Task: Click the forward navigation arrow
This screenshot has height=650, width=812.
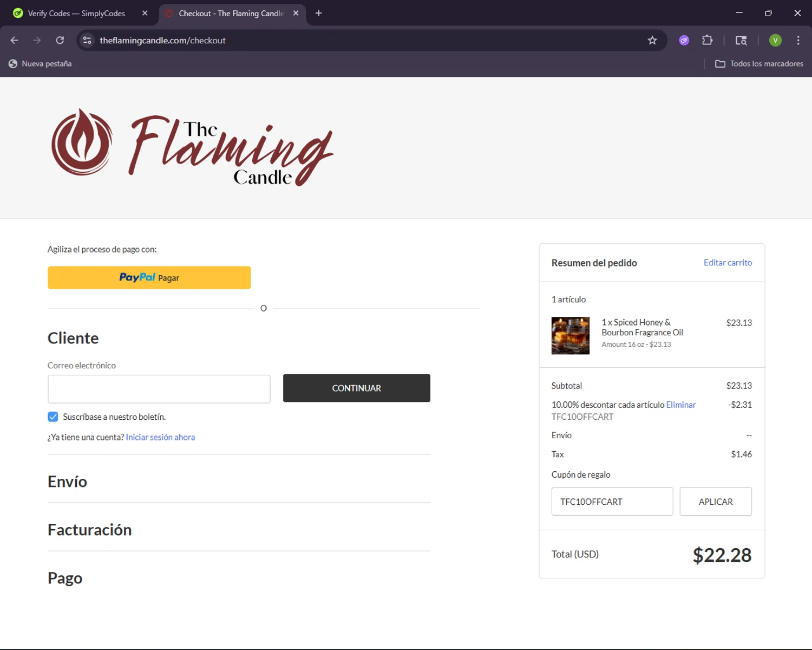Action: tap(37, 40)
